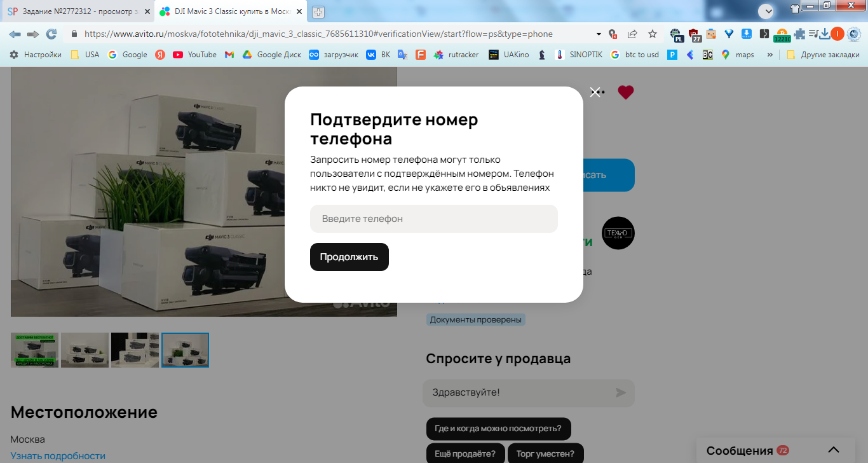
Task: Bookmark this page with the star
Action: pos(653,34)
